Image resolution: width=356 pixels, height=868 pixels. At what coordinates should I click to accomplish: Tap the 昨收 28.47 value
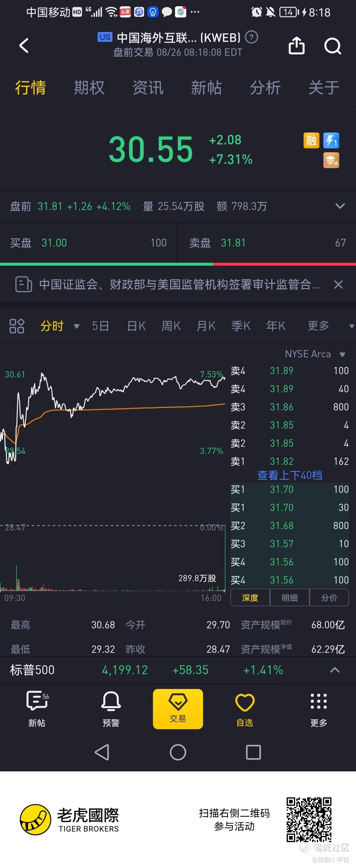218,649
